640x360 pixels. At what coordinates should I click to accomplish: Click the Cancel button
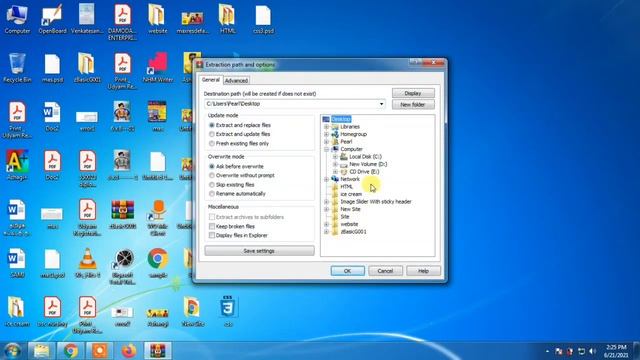tap(385, 271)
